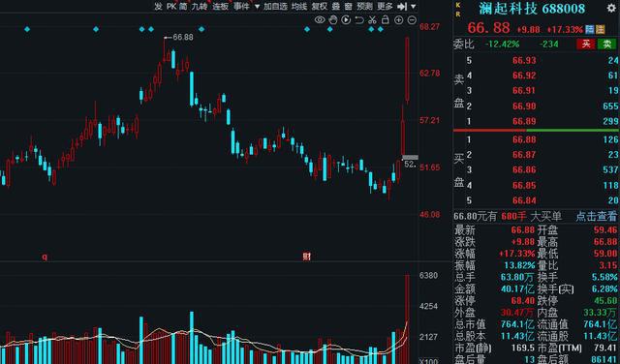Select the 九转 indicator tab
The width and height of the screenshot is (620, 364).
[200, 7]
